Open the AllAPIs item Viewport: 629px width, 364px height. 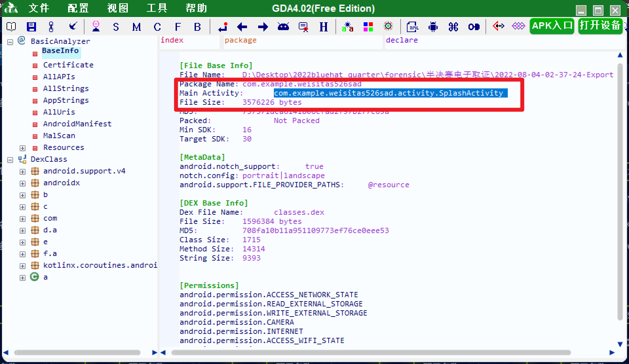click(59, 77)
